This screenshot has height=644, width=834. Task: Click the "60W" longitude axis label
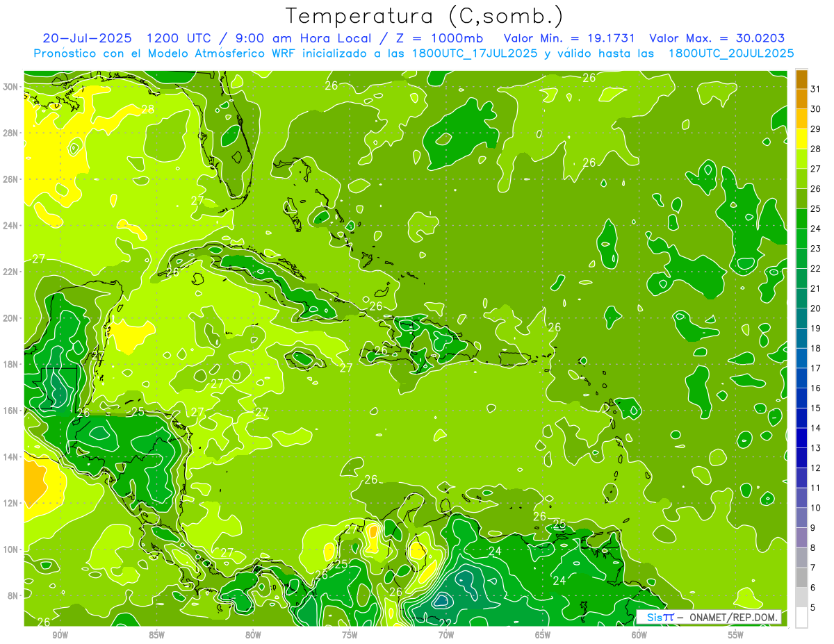click(639, 635)
